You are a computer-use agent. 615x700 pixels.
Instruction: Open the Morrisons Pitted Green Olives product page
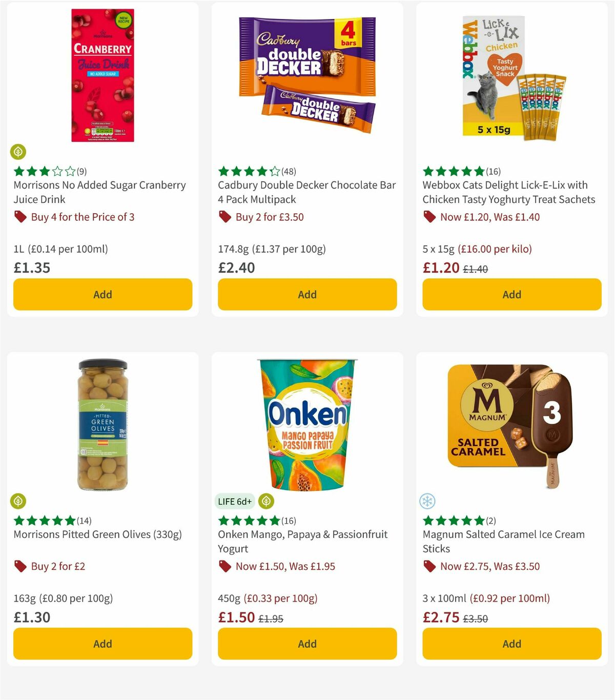[x=96, y=534]
